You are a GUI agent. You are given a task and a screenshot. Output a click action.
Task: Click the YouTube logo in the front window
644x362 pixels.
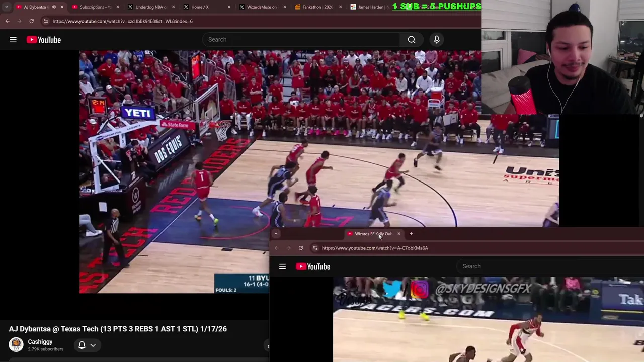[x=313, y=266]
